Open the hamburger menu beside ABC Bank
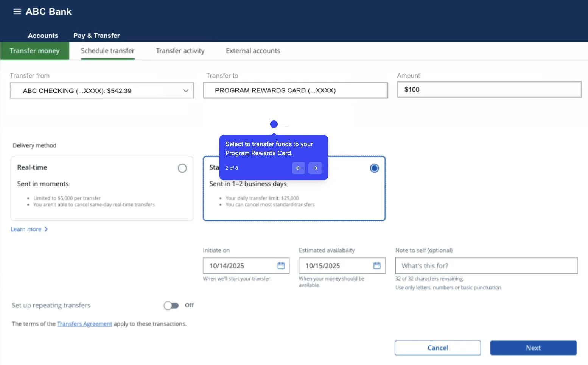Screen dimensions: 588x365 point(17,12)
